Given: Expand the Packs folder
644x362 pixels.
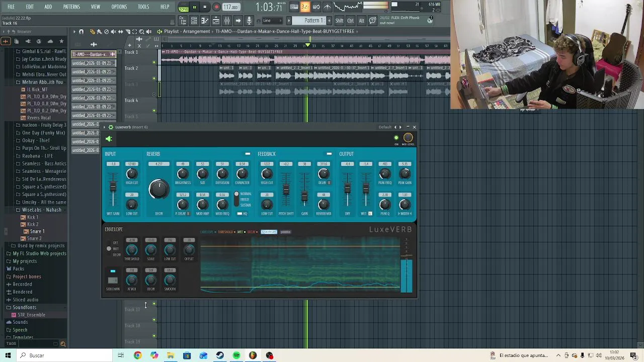Looking at the screenshot, I should click(x=18, y=268).
